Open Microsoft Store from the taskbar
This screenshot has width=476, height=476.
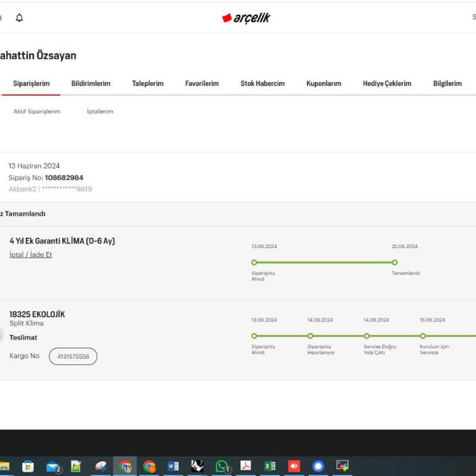28,466
